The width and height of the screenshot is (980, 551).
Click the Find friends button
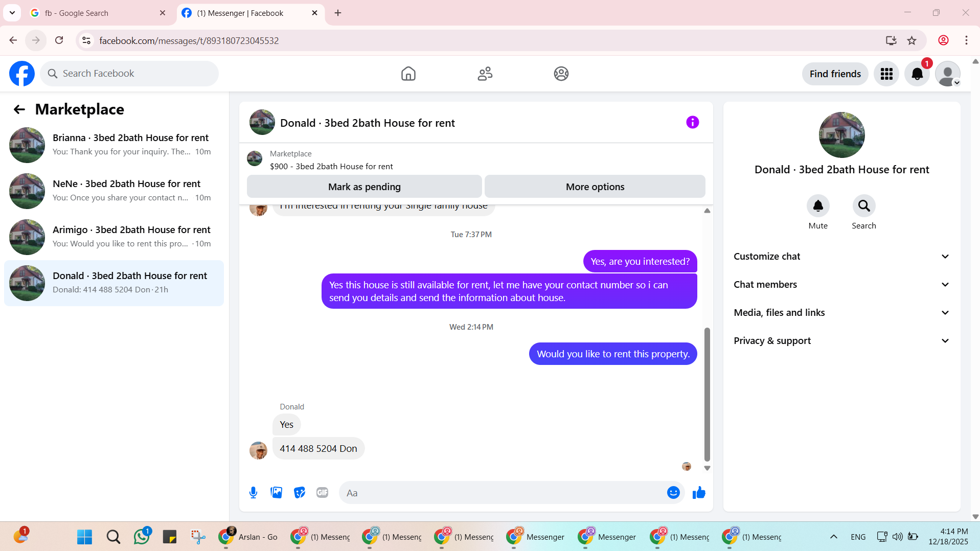coord(835,74)
